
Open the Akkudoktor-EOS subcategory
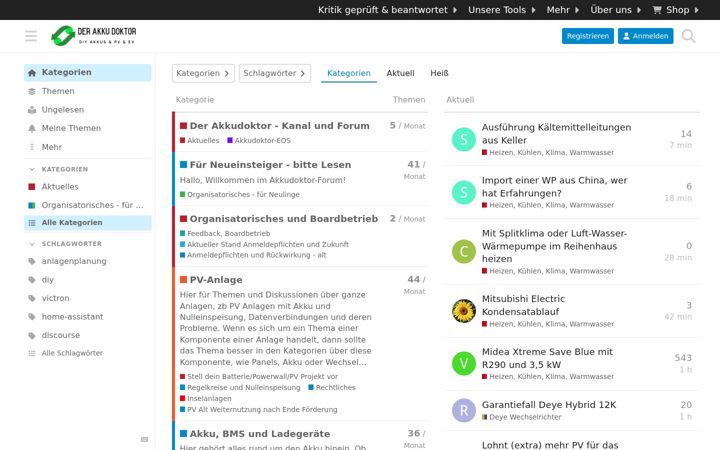click(259, 141)
